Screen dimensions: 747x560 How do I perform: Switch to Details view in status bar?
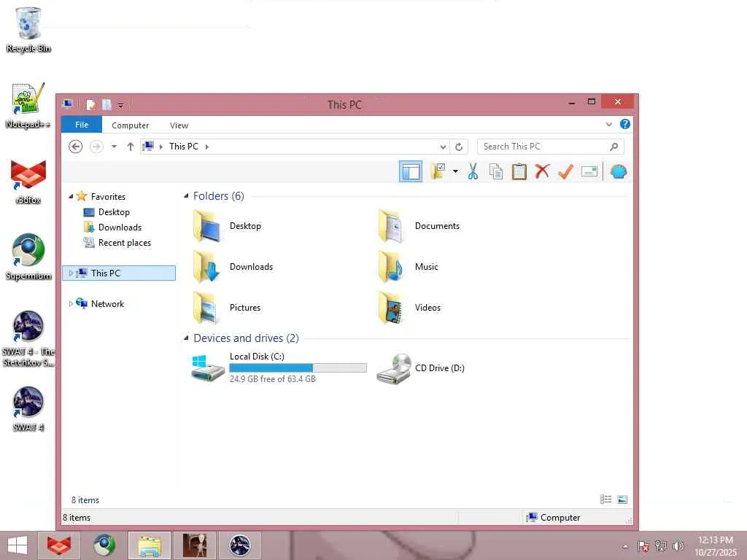(605, 499)
